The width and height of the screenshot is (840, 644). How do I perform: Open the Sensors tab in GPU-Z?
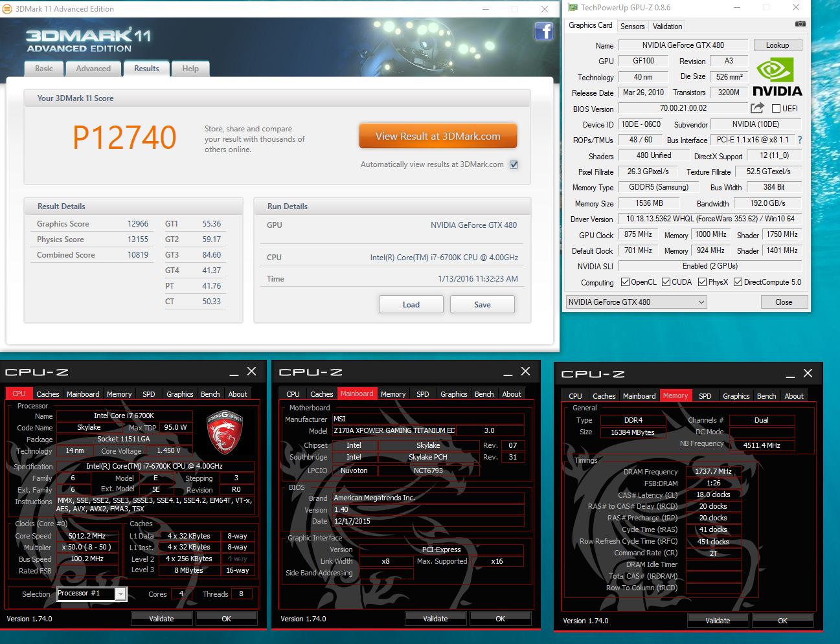pos(632,27)
